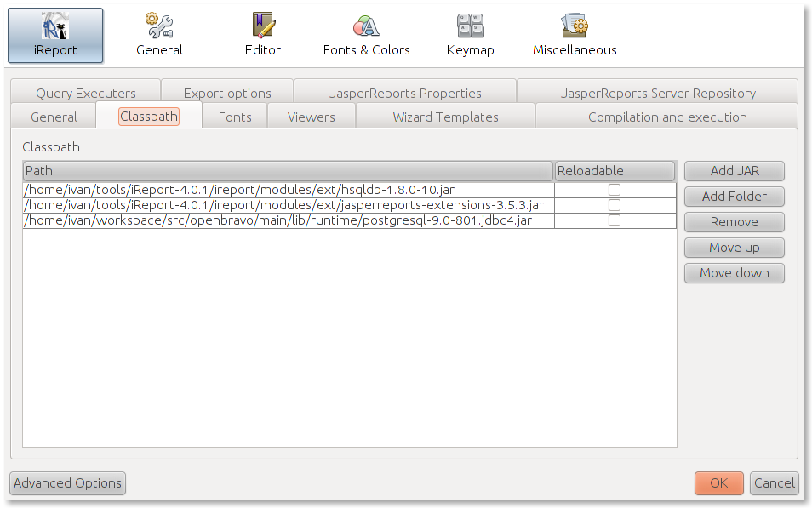
Task: Select the Editor category icon
Action: 262,36
